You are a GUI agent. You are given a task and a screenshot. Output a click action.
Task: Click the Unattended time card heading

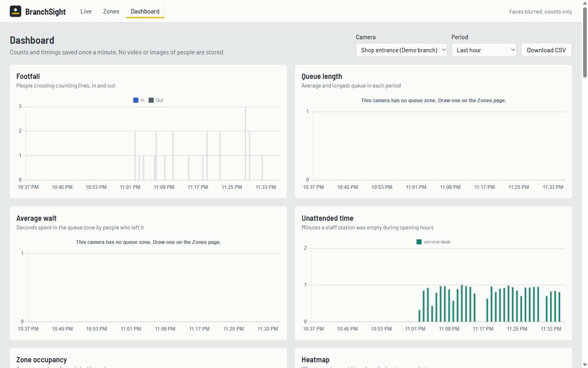click(x=327, y=218)
